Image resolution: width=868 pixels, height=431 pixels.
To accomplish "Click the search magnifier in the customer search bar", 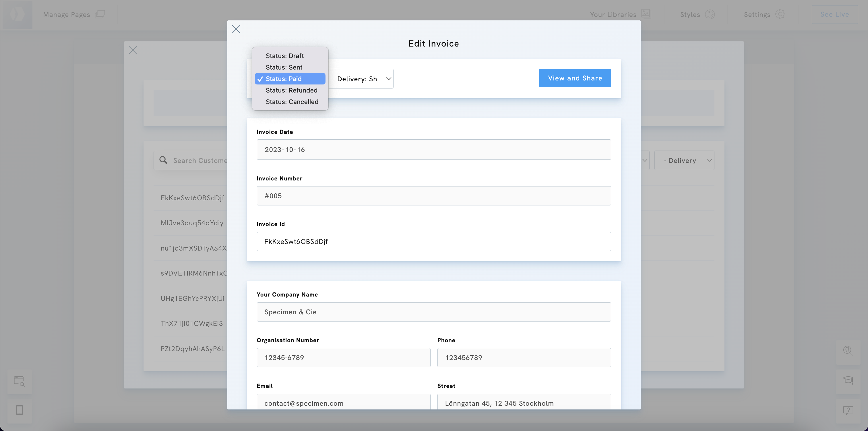I will pyautogui.click(x=163, y=160).
